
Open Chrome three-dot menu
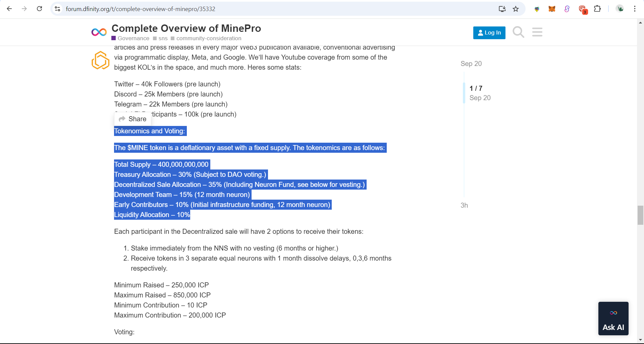[635, 9]
